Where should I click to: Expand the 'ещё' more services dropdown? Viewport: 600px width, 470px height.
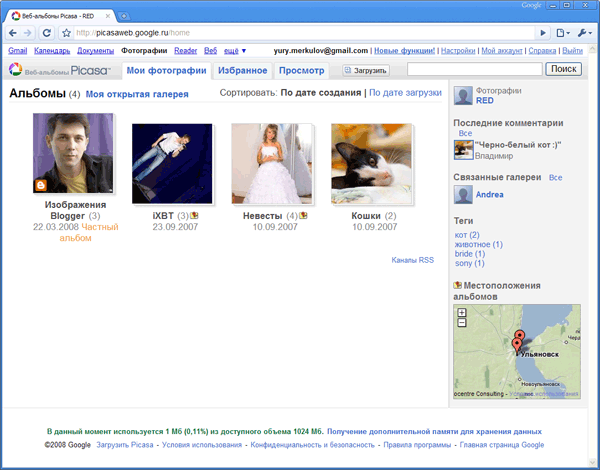[235, 51]
